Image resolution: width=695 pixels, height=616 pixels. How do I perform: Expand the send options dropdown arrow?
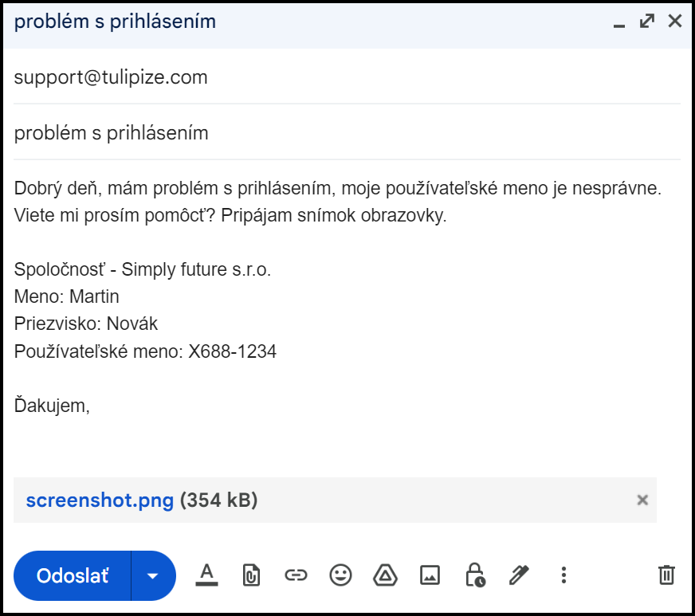(153, 575)
